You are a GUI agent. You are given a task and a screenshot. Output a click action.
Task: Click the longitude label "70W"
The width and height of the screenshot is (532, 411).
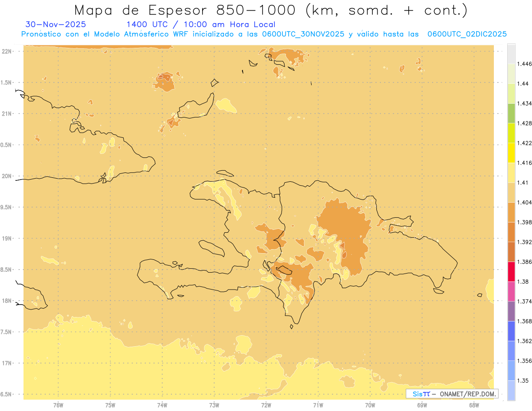(x=370, y=405)
